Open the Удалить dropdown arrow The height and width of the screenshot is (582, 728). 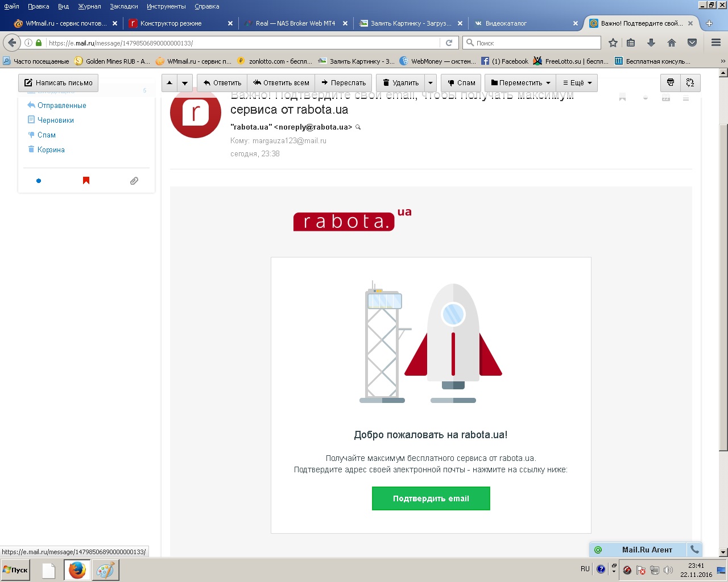(431, 82)
